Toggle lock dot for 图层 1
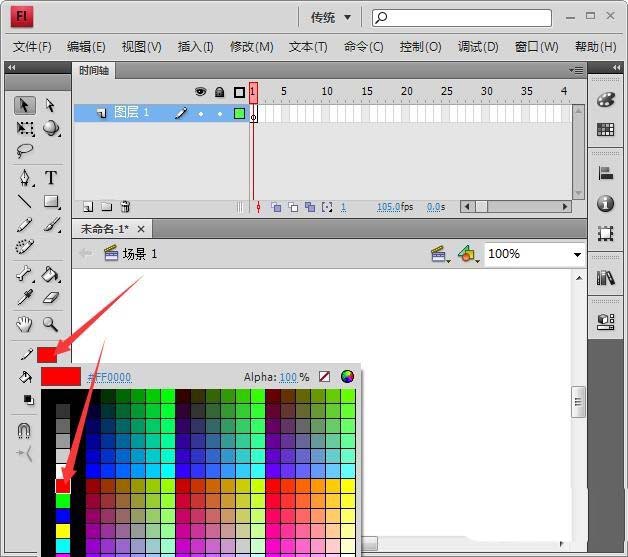628x557 pixels. 220,114
